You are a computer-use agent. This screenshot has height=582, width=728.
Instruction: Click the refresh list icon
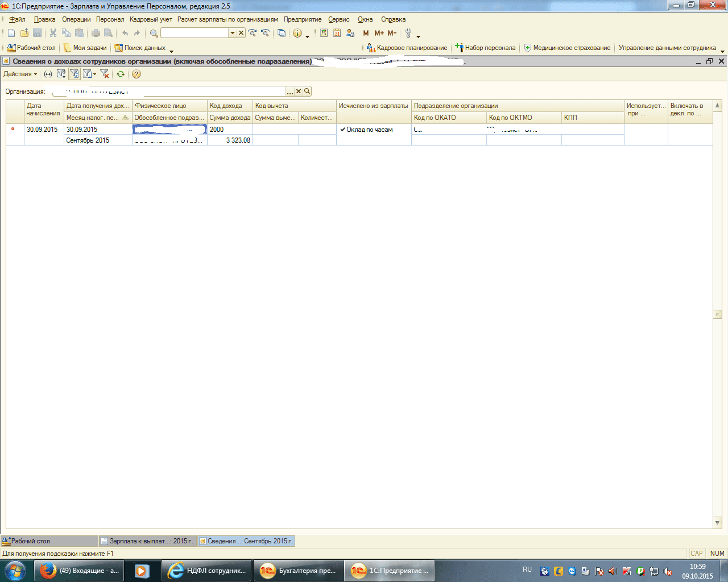[121, 74]
